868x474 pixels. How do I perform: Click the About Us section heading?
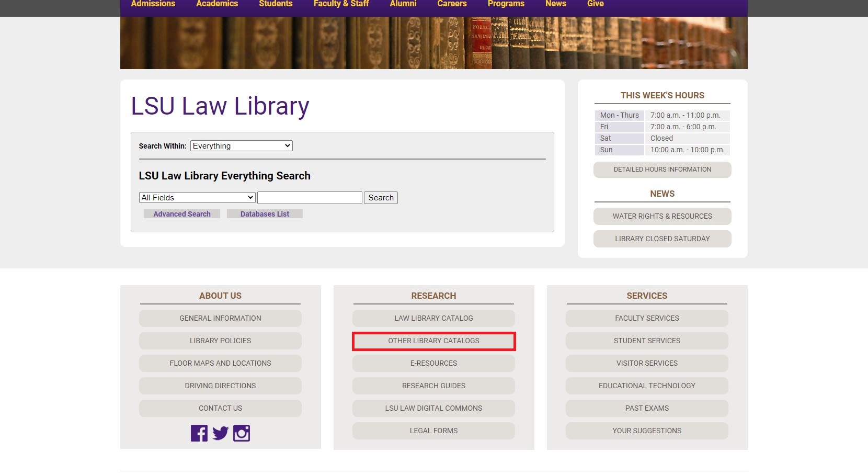click(x=220, y=296)
